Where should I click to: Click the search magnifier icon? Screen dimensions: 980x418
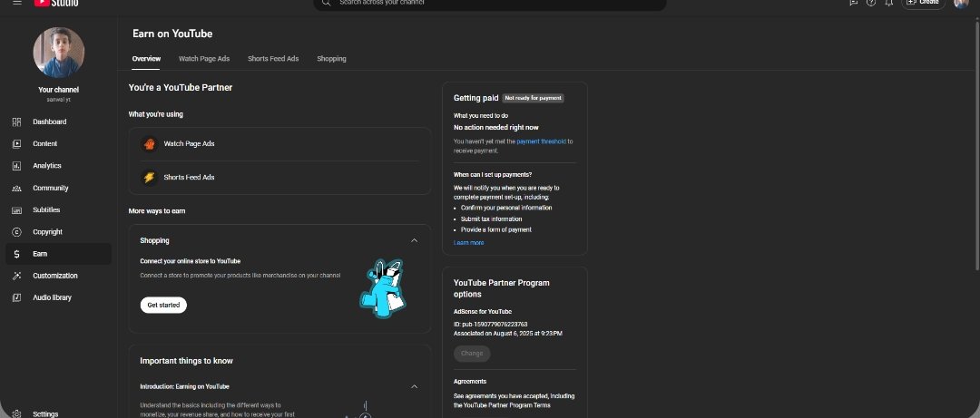[x=327, y=3]
